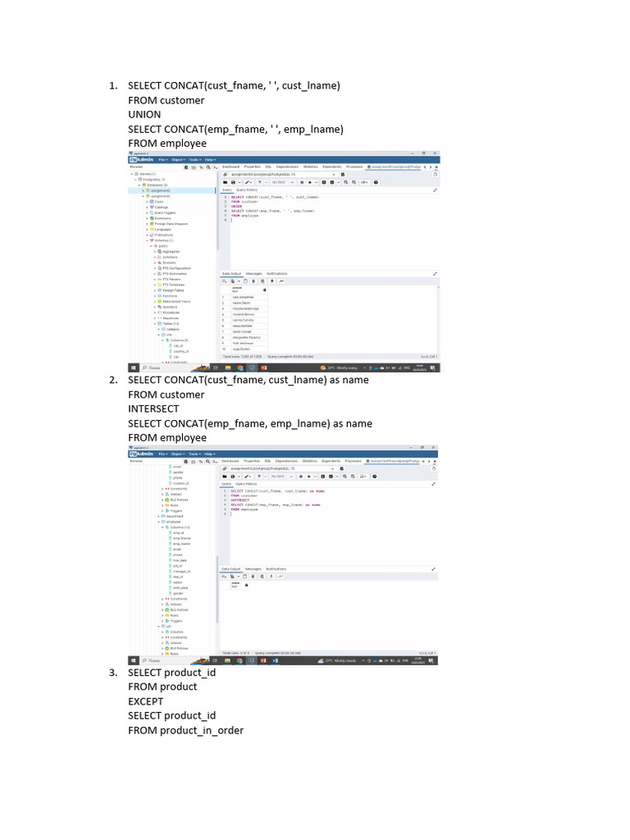This screenshot has height=840, width=630.
Task: Select assignment2 database in UNION screenshot tree
Action: pos(160,190)
